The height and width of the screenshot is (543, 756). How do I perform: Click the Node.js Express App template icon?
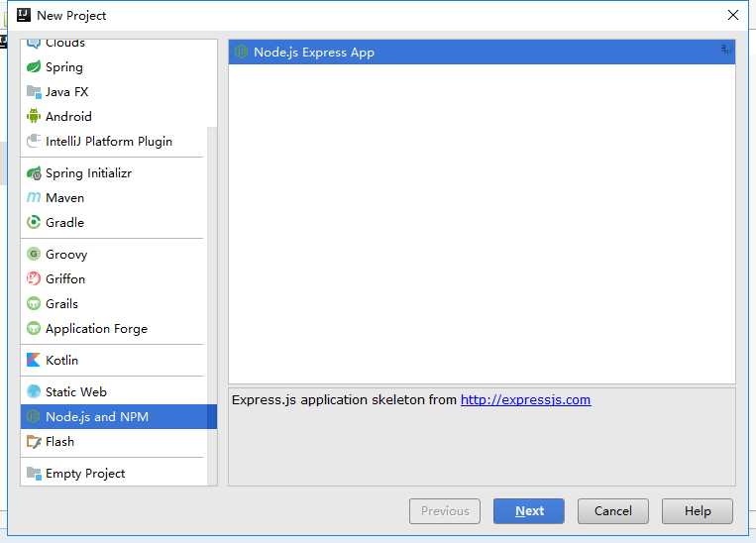pos(241,53)
